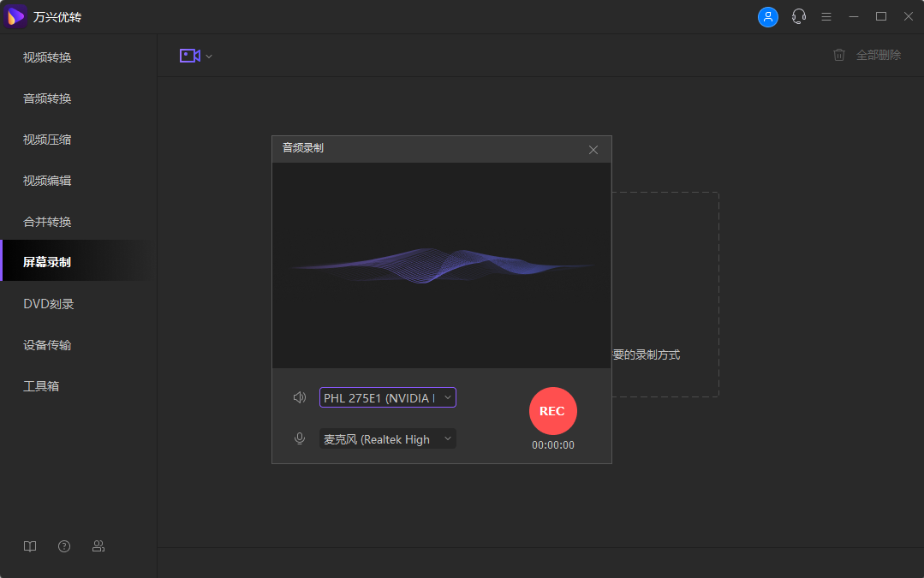Open the user guide book icon

(29, 545)
